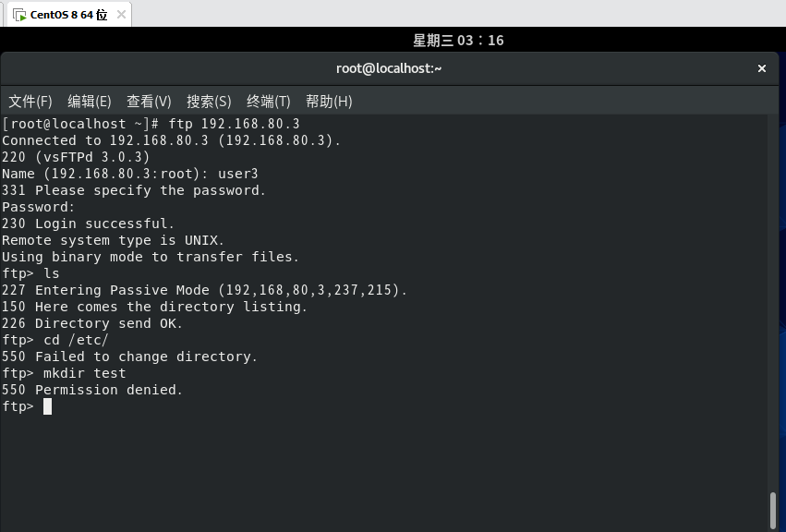Click the root@localhost:~ title bar text
This screenshot has width=786, height=532.
(389, 68)
